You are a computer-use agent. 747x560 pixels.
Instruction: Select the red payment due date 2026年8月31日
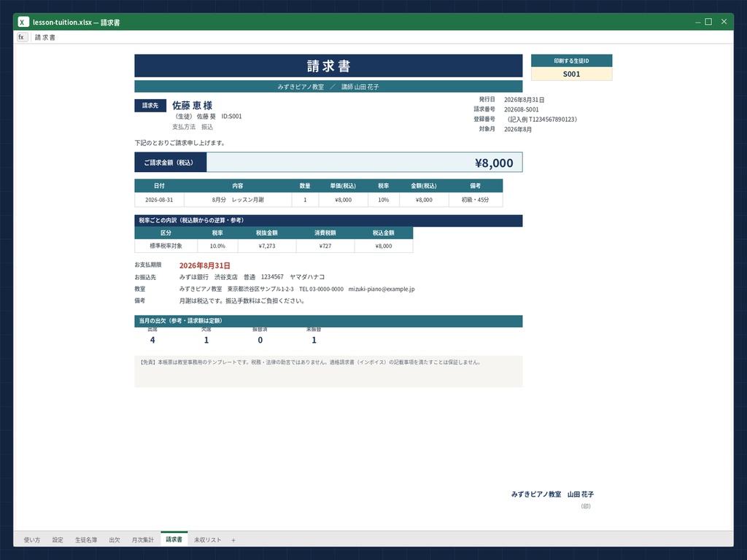pos(205,265)
